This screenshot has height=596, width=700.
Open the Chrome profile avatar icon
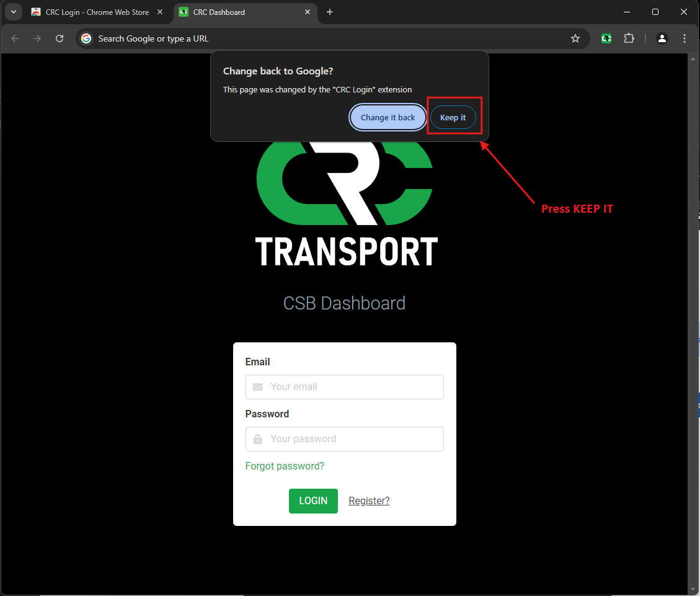662,38
